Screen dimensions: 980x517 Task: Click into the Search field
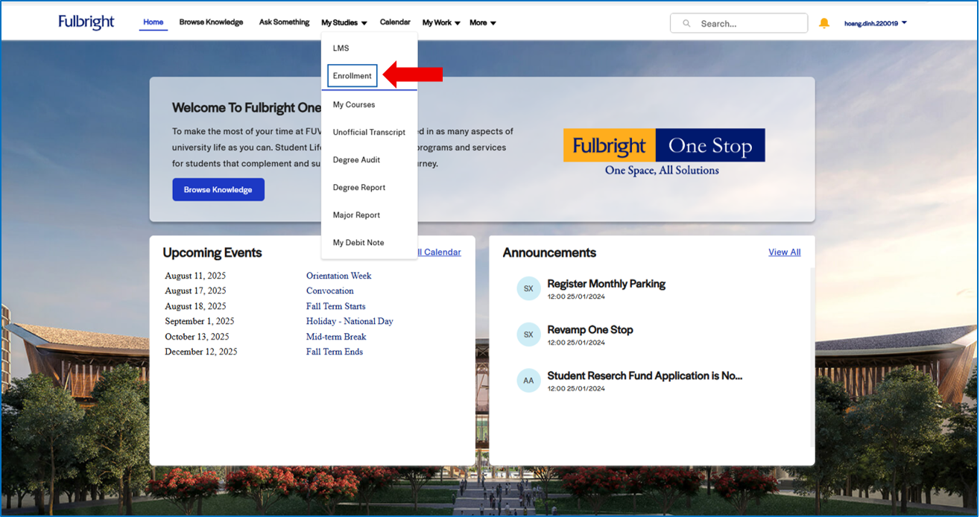(739, 23)
